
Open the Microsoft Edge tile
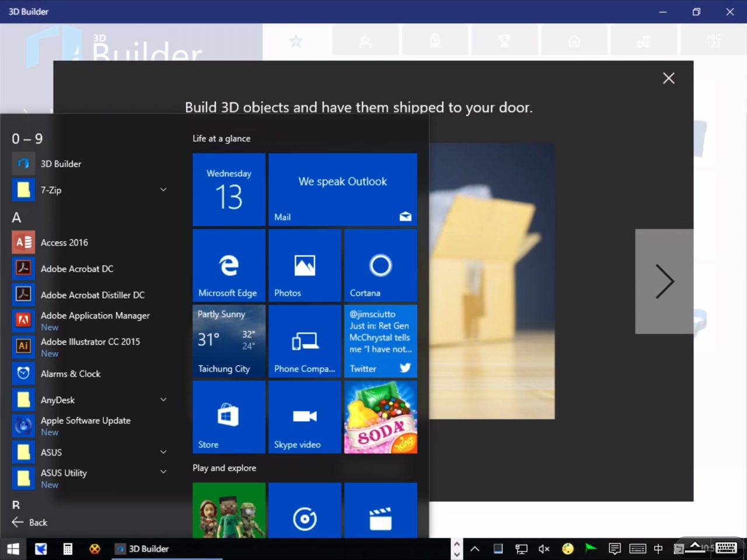(x=229, y=265)
